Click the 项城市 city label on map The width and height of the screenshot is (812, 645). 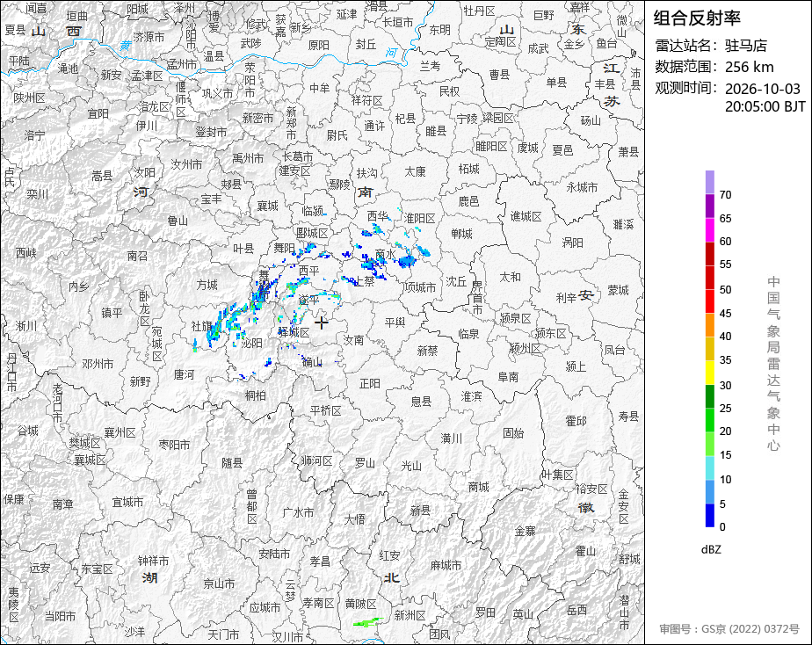tap(420, 287)
